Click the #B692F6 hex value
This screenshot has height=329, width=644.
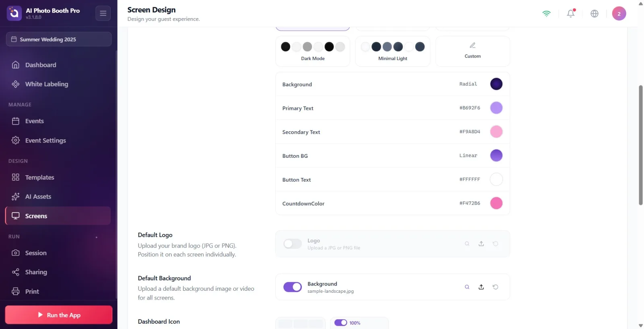tap(470, 108)
